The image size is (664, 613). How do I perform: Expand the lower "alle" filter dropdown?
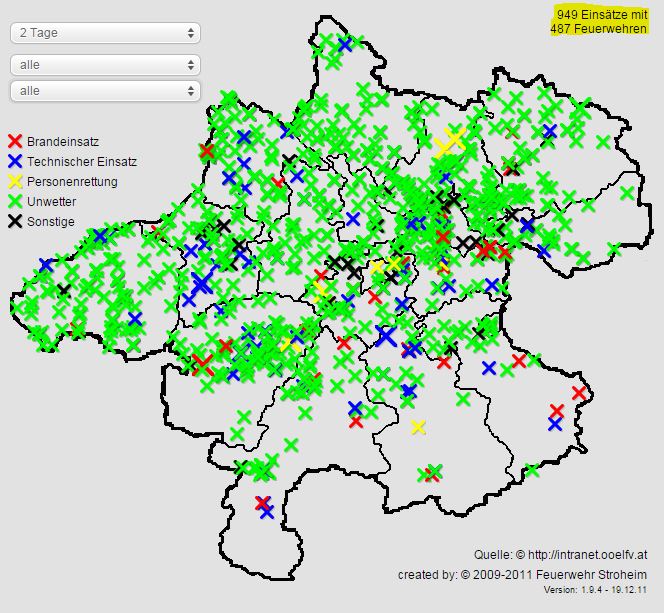105,91
